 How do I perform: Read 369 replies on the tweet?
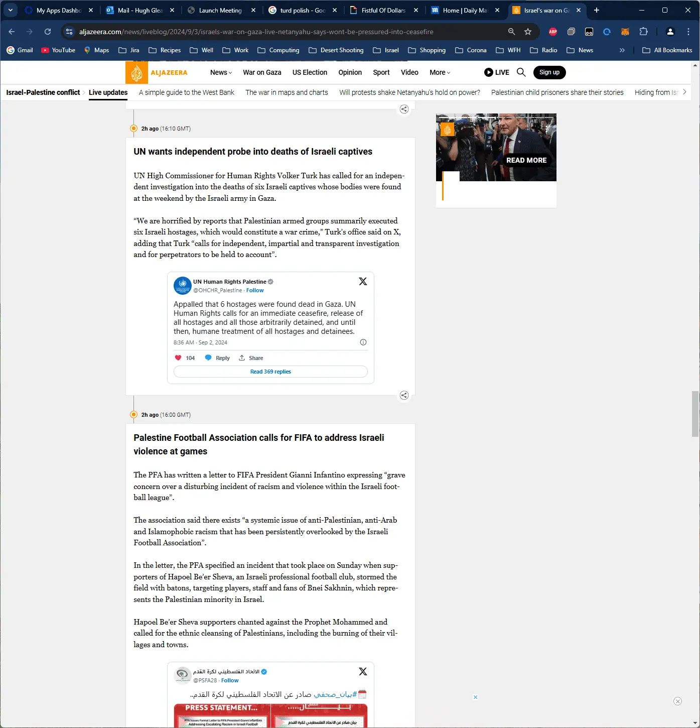(270, 372)
